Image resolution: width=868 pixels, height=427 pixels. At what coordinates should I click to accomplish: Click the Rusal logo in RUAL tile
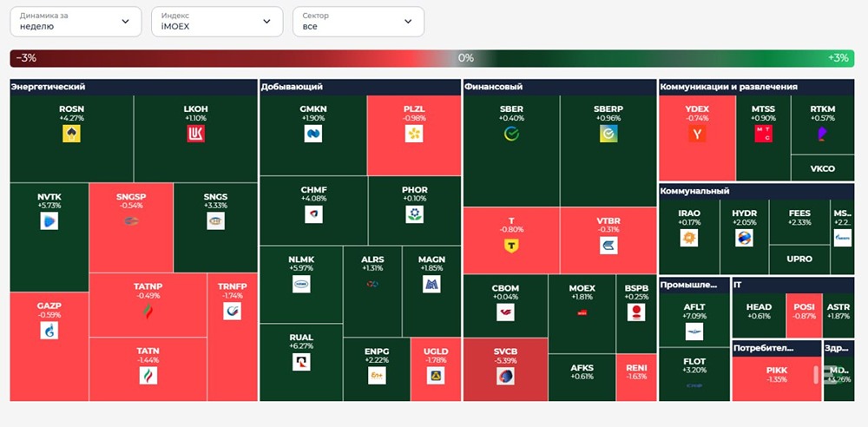click(x=301, y=362)
